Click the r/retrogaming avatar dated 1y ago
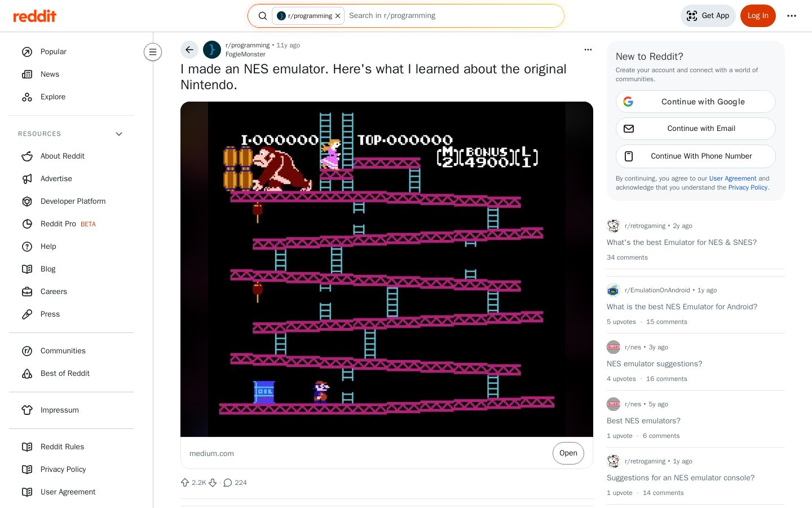The image size is (812, 508). coord(614,461)
